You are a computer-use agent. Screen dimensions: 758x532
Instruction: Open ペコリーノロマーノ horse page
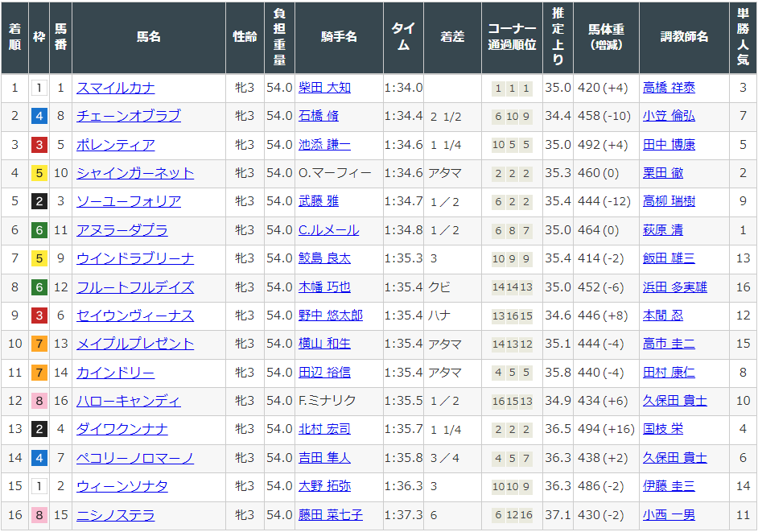pyautogui.click(x=135, y=458)
